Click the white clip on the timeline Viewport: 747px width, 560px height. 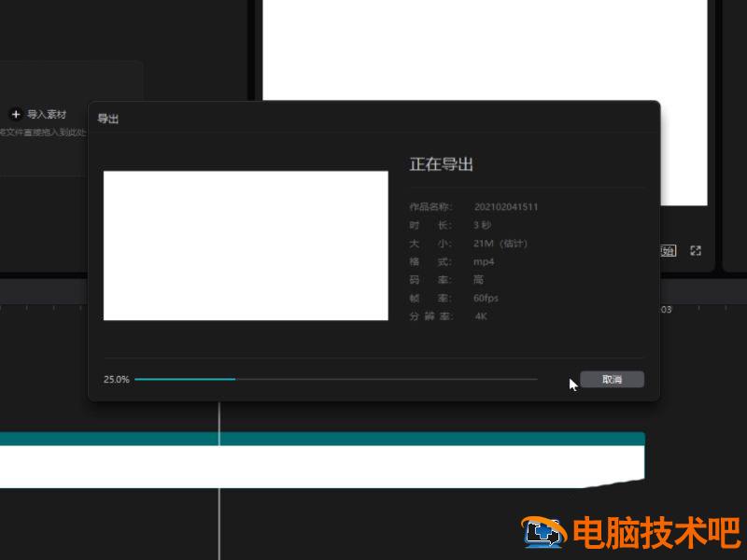point(327,462)
